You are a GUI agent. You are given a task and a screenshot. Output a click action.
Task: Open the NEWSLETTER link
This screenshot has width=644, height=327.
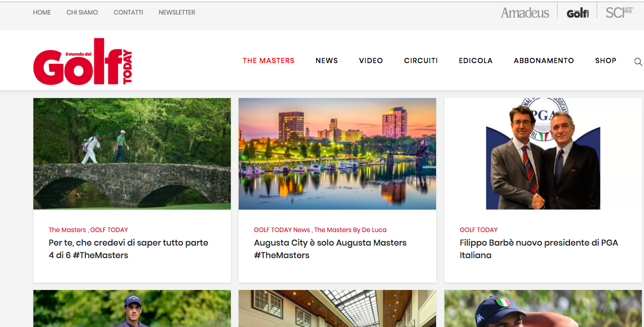[x=177, y=13]
